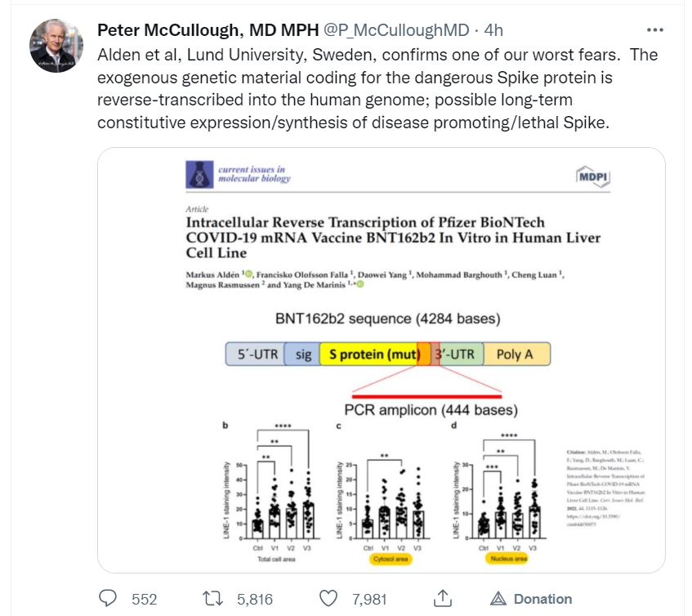Retweet this post using the retweet icon
The width and height of the screenshot is (692, 616).
tap(214, 599)
